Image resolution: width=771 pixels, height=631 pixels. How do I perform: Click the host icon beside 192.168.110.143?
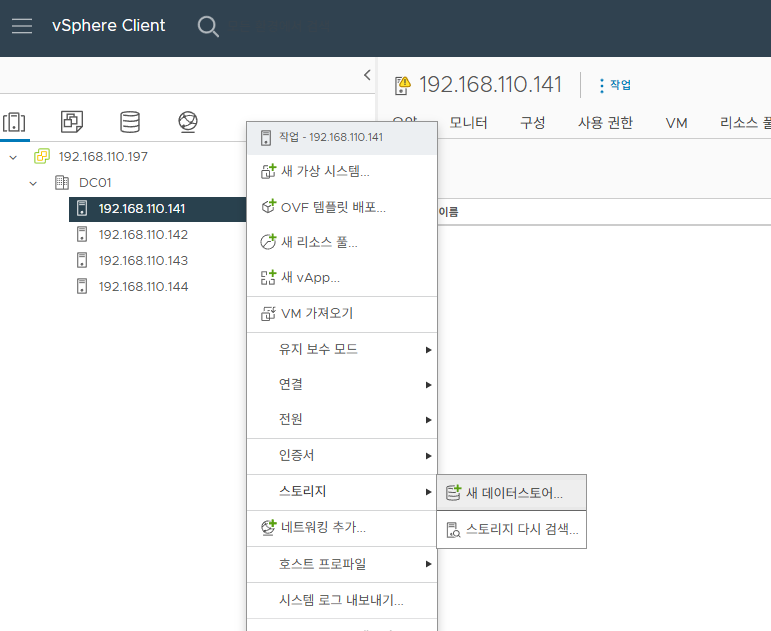click(82, 260)
